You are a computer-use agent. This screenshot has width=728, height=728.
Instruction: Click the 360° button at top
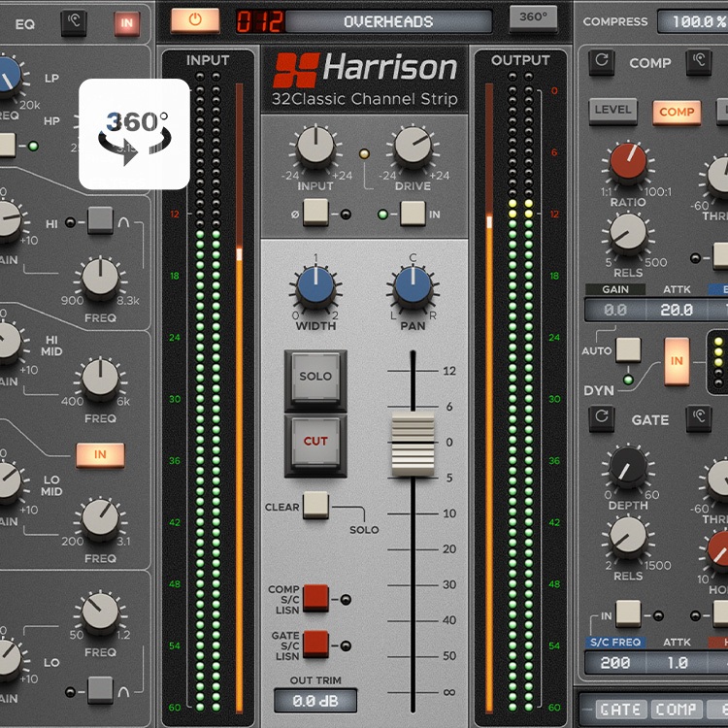533,18
